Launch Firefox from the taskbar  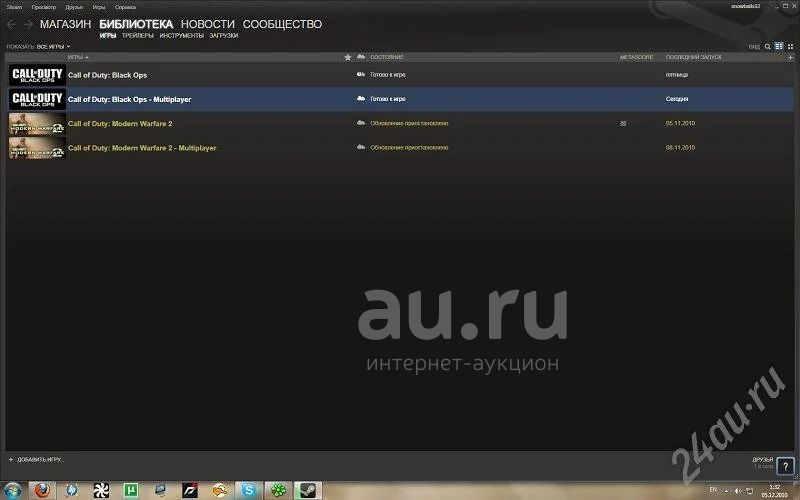pyautogui.click(x=42, y=490)
